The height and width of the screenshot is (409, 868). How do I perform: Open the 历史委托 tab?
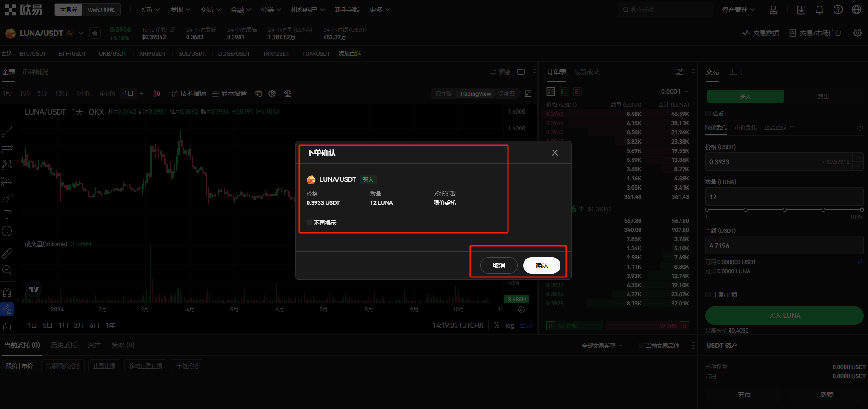point(64,345)
